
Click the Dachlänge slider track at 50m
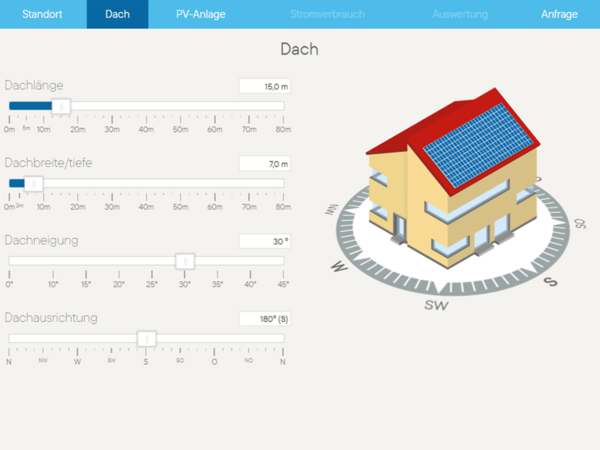(x=180, y=106)
